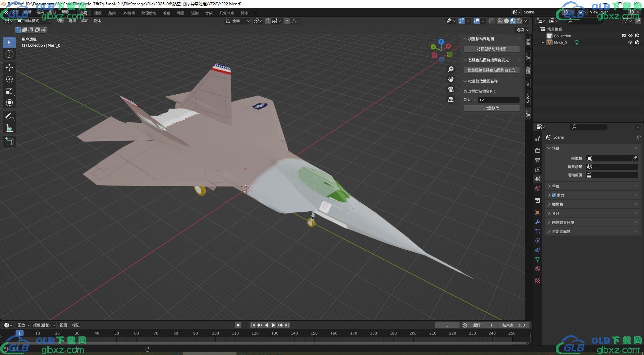Activate the Annotate pencil tool
Image resolution: width=644 pixels, height=355 pixels.
click(x=9, y=116)
